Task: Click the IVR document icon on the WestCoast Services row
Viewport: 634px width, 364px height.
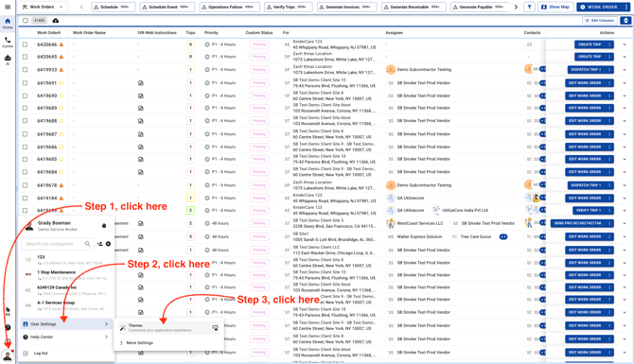Action: (x=141, y=223)
